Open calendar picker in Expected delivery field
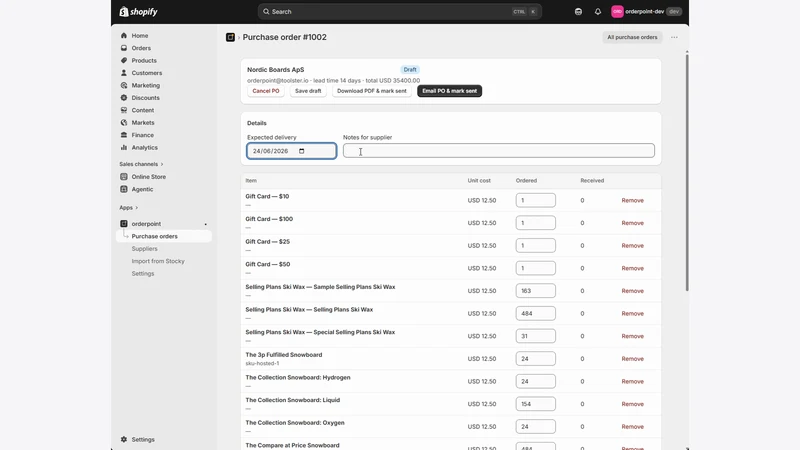This screenshot has width=800, height=450. click(x=302, y=151)
